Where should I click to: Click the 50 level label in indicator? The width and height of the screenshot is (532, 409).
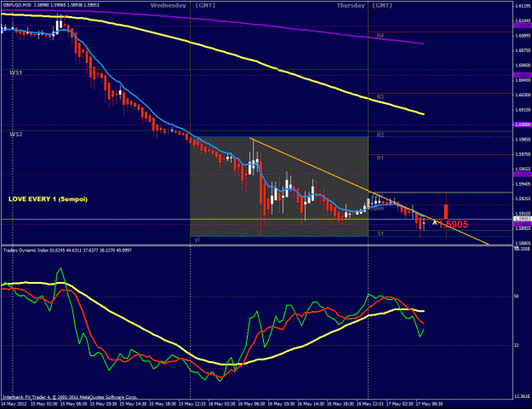coord(517,297)
